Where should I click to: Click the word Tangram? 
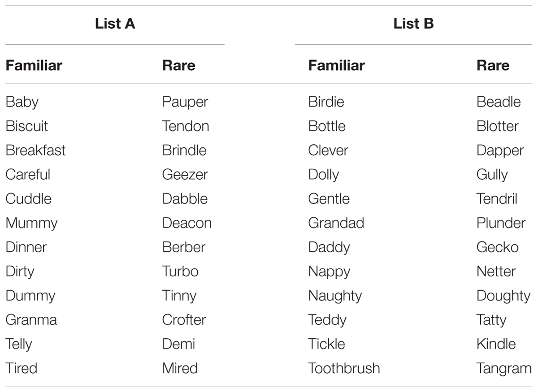tap(504, 369)
